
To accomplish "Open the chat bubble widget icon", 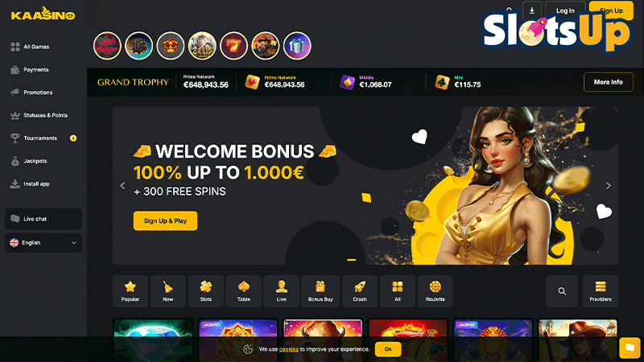I will (x=630, y=348).
